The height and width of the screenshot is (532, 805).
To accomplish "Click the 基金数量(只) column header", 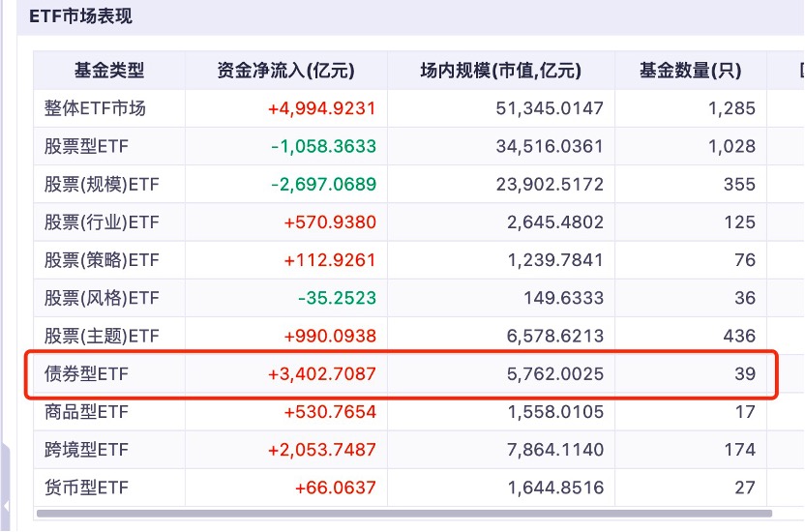I will point(691,70).
